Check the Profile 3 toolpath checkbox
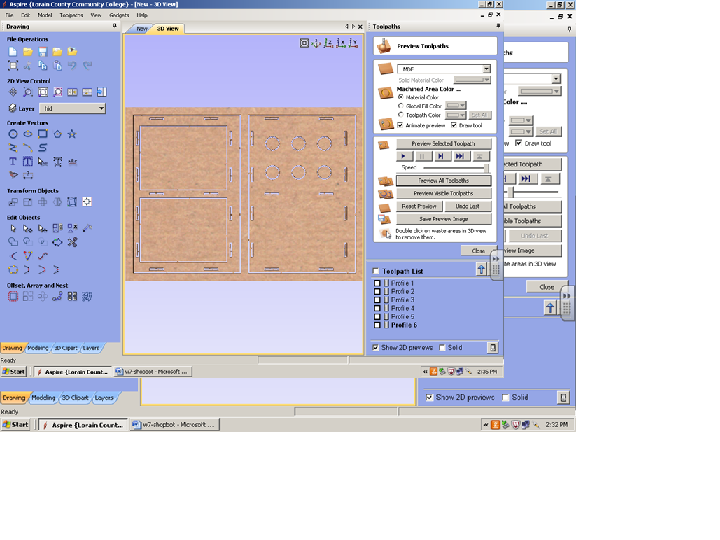720x540 pixels. (x=377, y=300)
